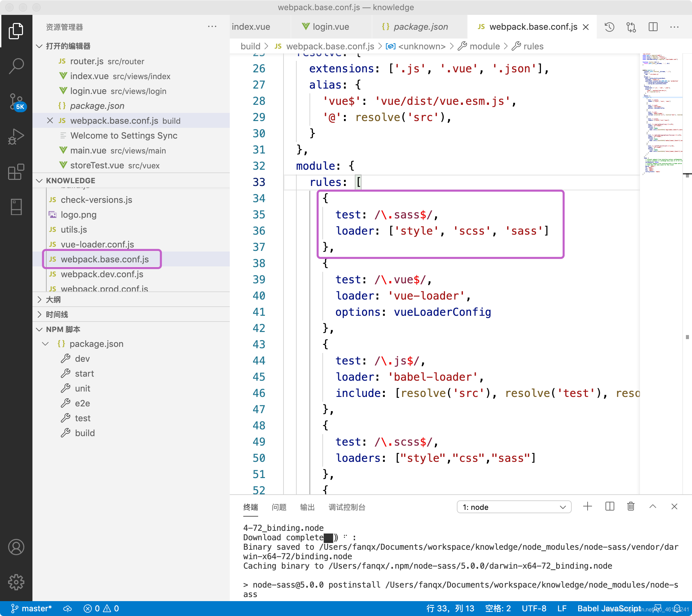692x616 pixels.
Task: Open timeline history icon in editor toolbar
Action: (x=610, y=27)
